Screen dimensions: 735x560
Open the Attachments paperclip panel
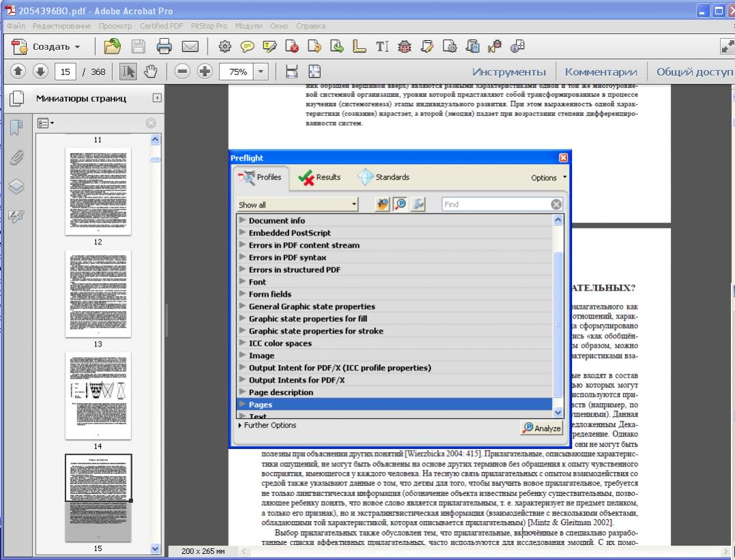click(x=16, y=158)
